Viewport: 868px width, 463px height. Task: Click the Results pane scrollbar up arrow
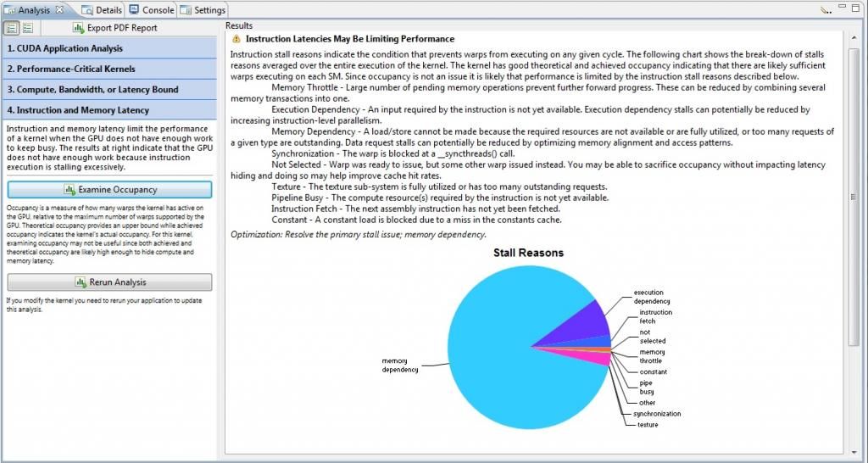point(854,39)
